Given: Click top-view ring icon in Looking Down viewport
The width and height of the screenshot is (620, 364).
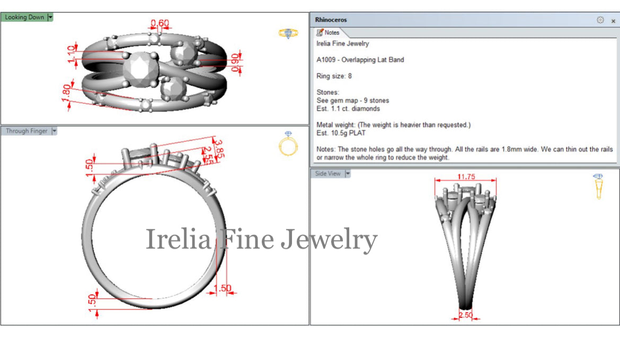Looking at the screenshot, I should [x=288, y=33].
